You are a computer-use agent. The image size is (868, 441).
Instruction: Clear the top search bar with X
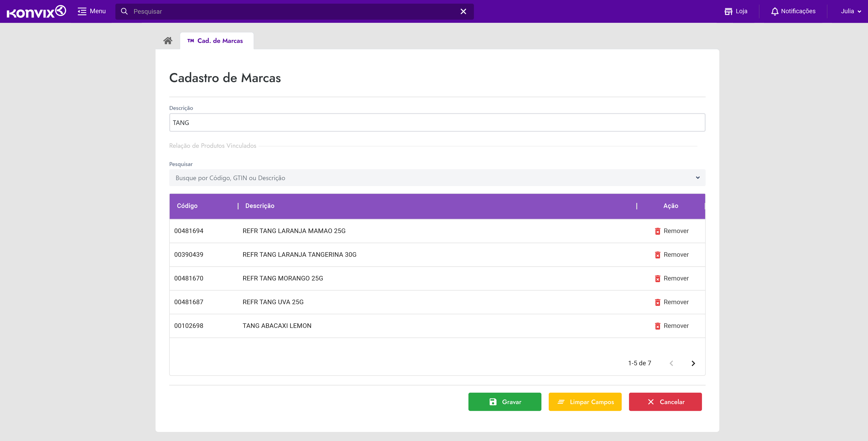pos(463,11)
